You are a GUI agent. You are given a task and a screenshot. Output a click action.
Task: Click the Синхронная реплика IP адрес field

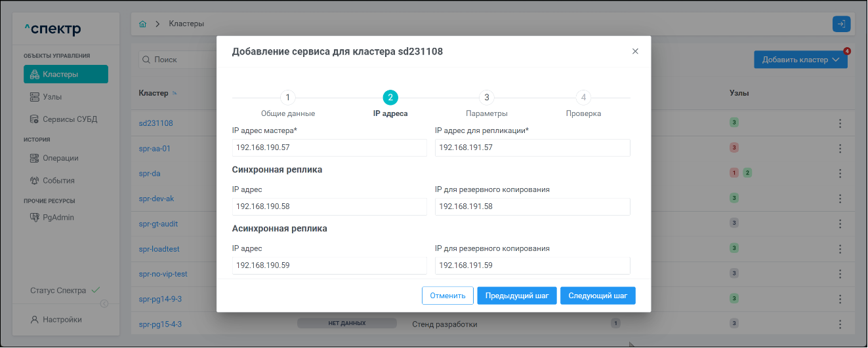pyautogui.click(x=329, y=206)
